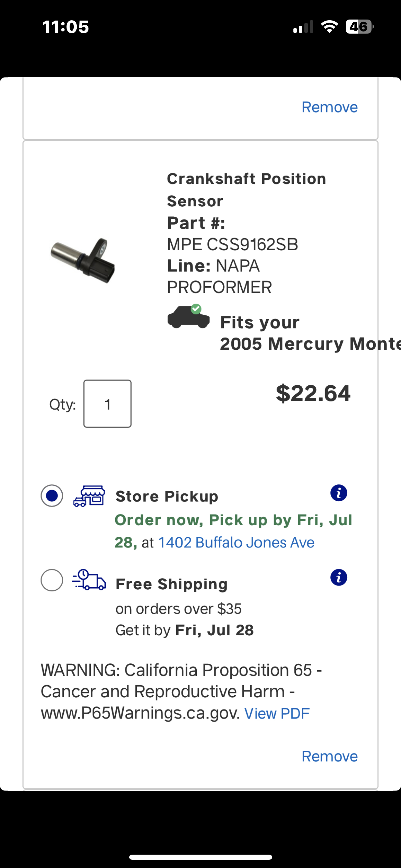Open Store Pickup info icon

tap(339, 493)
